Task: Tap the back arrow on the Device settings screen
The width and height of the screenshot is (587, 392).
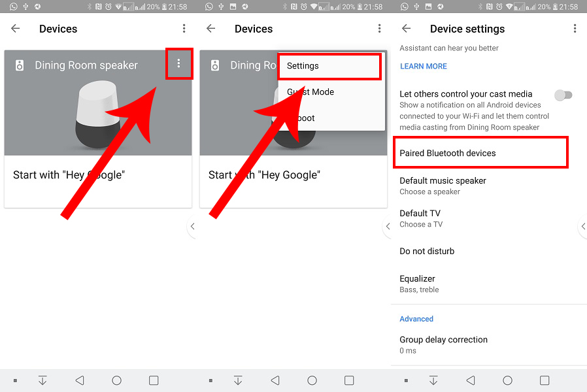Action: click(405, 29)
